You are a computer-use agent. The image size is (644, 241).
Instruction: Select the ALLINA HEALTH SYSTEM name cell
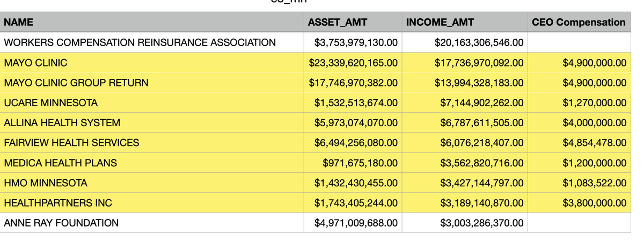[152, 122]
